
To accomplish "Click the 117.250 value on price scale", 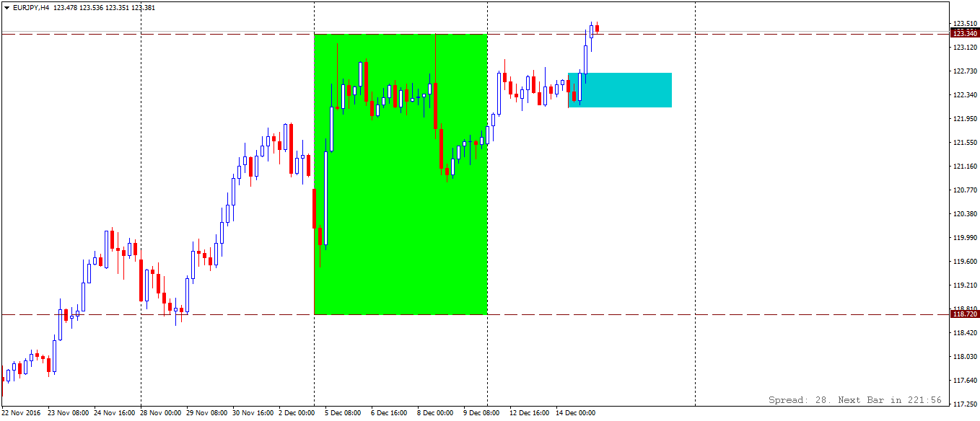I will (x=965, y=404).
